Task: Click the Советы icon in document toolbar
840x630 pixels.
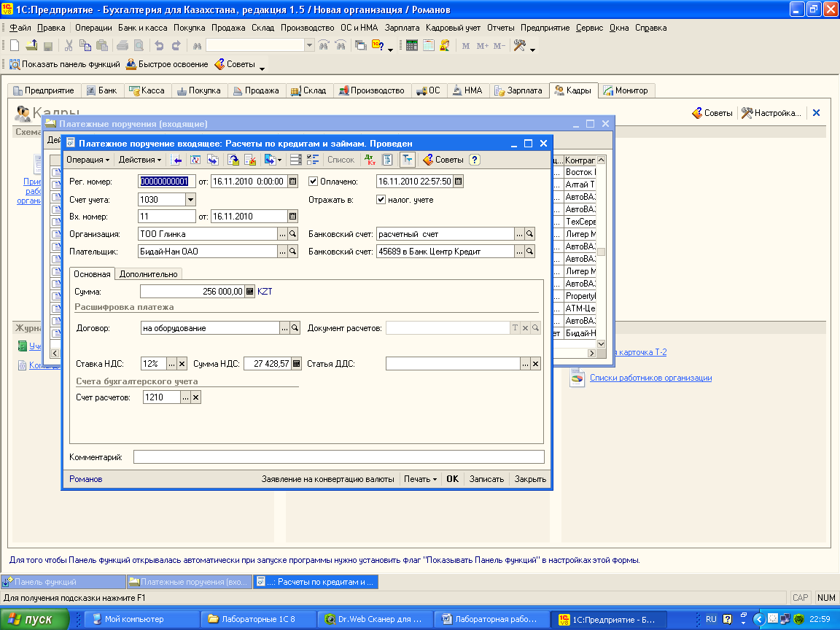Action: click(443, 160)
